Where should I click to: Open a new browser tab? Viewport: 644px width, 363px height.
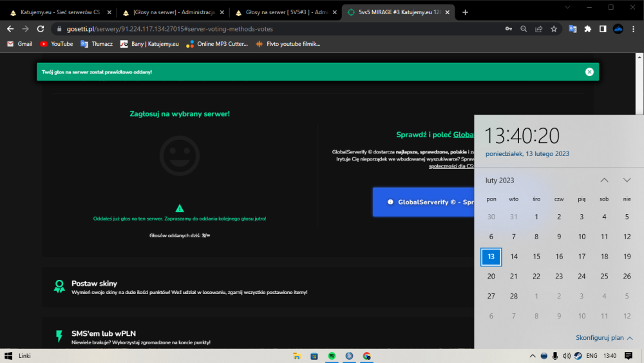pos(465,12)
